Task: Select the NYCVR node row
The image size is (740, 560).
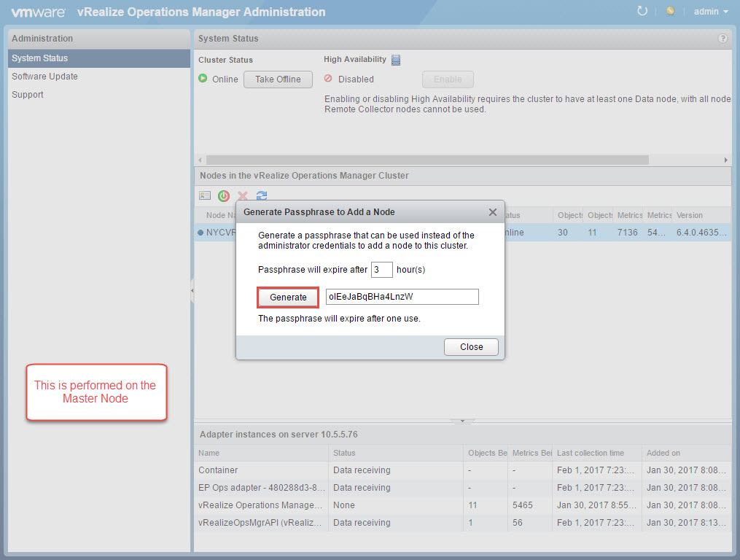Action: point(463,233)
